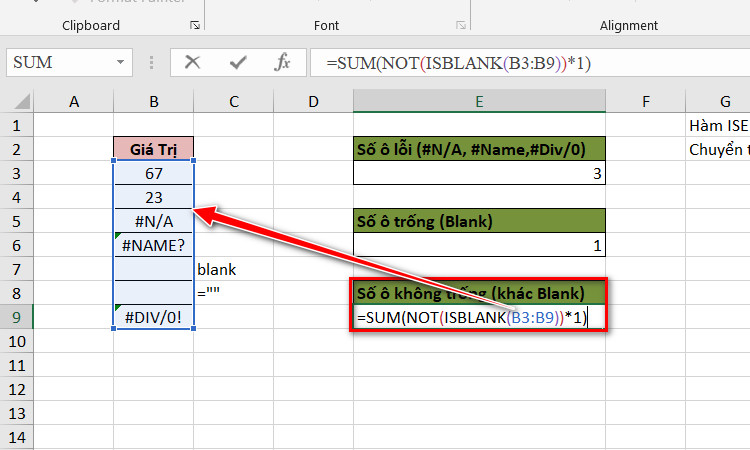Image resolution: width=750 pixels, height=450 pixels.
Task: Click the 'Giá Trị' header cell
Action: [x=154, y=149]
